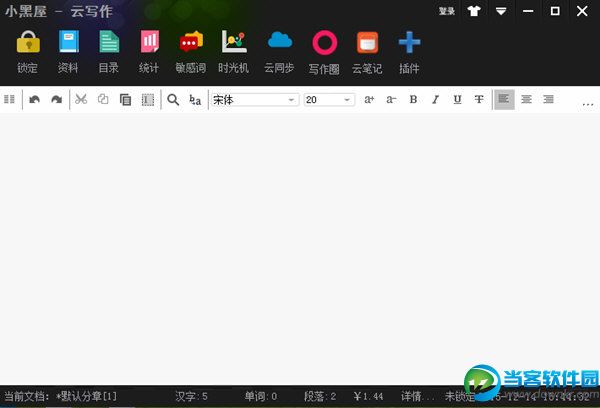
Task: Click the 段落: 2 paragraph count
Action: coord(320,396)
